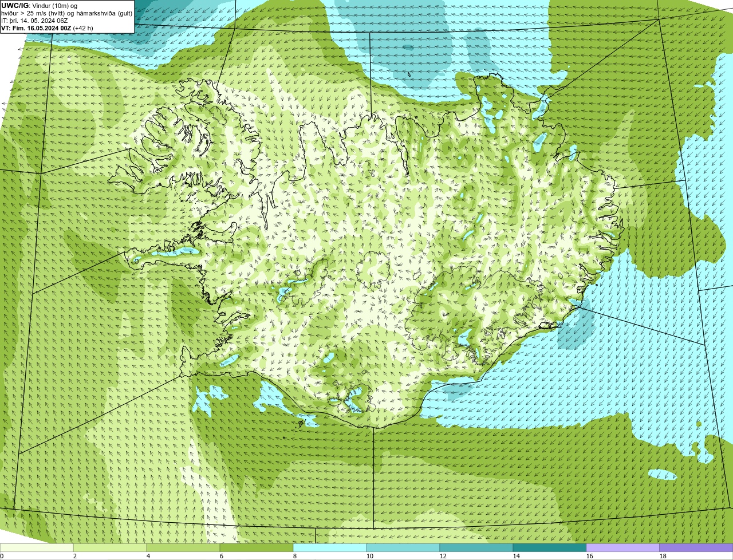733x560 pixels.
Task: Click the 12–14 m/s teal legend swatch
Action: pyautogui.click(x=476, y=547)
